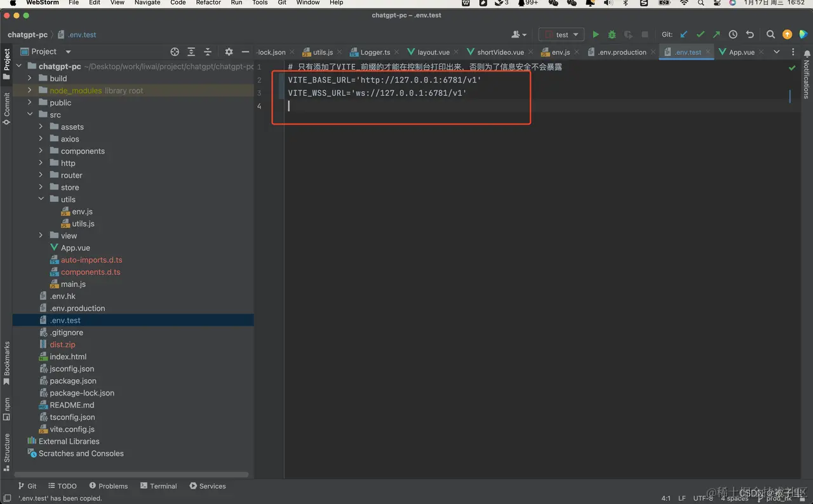Expand the node_modules folder

30,90
